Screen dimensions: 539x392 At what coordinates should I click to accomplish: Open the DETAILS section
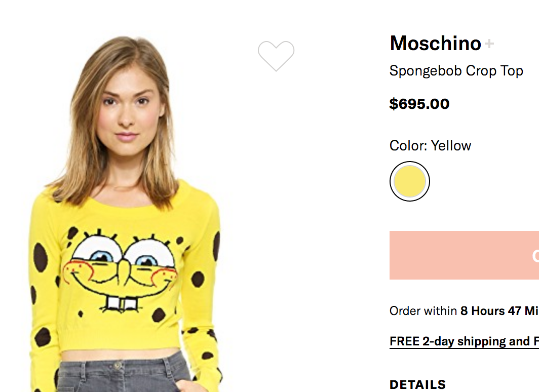point(417,384)
